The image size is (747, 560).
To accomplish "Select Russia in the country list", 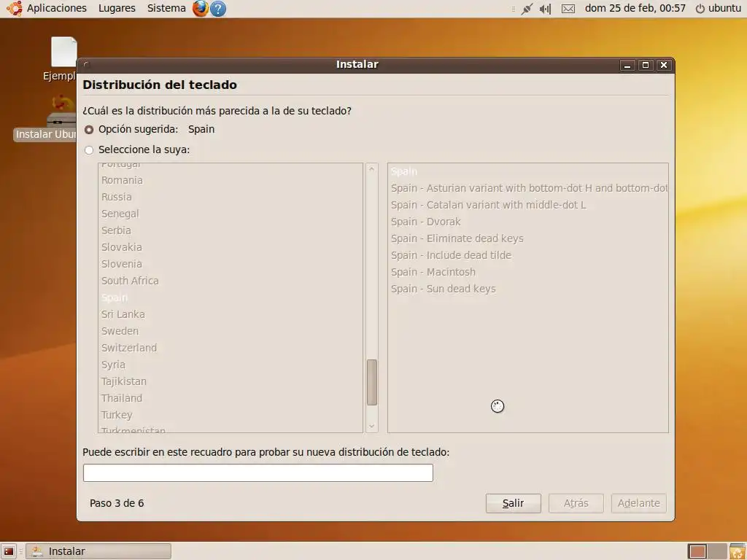I will coord(231,197).
